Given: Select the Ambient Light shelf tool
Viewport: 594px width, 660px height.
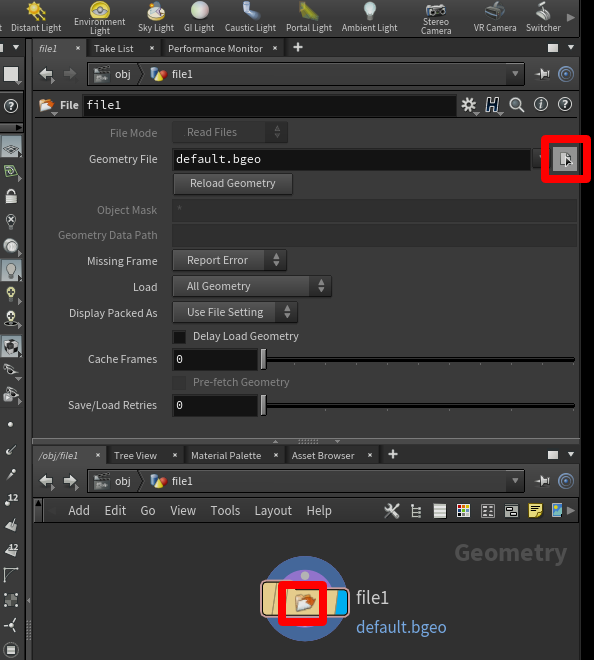Looking at the screenshot, I should click(370, 17).
